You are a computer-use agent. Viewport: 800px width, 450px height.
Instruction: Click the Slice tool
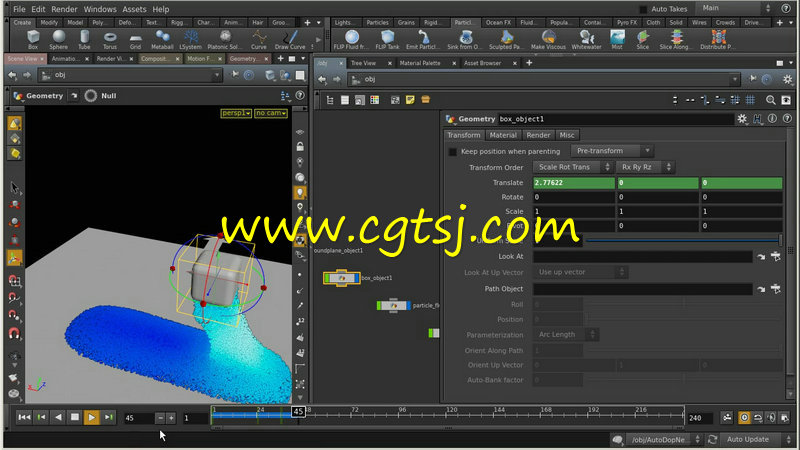click(643, 39)
